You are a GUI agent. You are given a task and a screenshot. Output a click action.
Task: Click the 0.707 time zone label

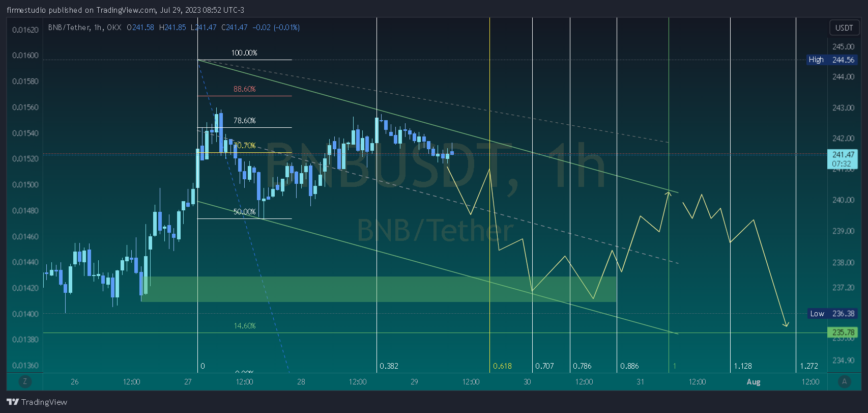(x=544, y=366)
